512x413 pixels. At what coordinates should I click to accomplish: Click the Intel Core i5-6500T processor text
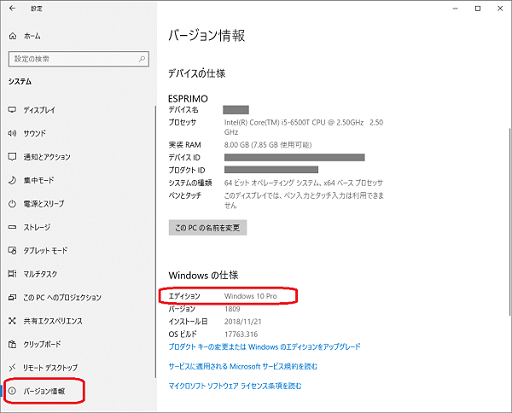pos(304,127)
